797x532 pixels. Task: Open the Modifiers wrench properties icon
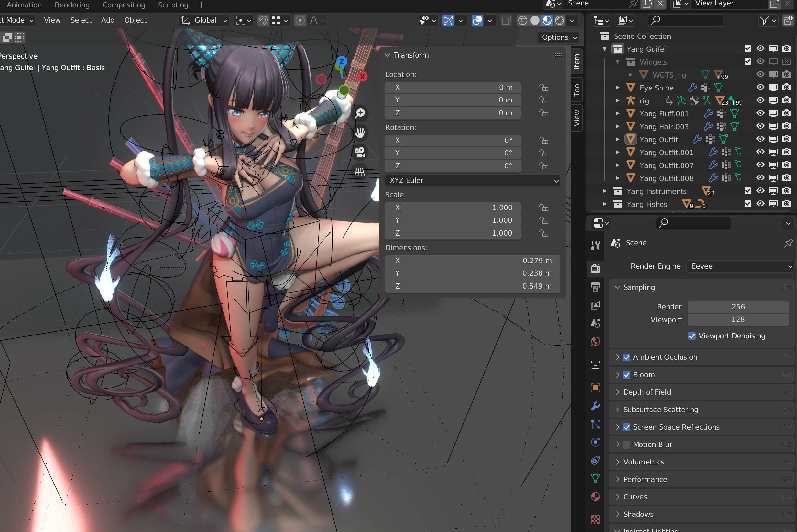tap(595, 406)
